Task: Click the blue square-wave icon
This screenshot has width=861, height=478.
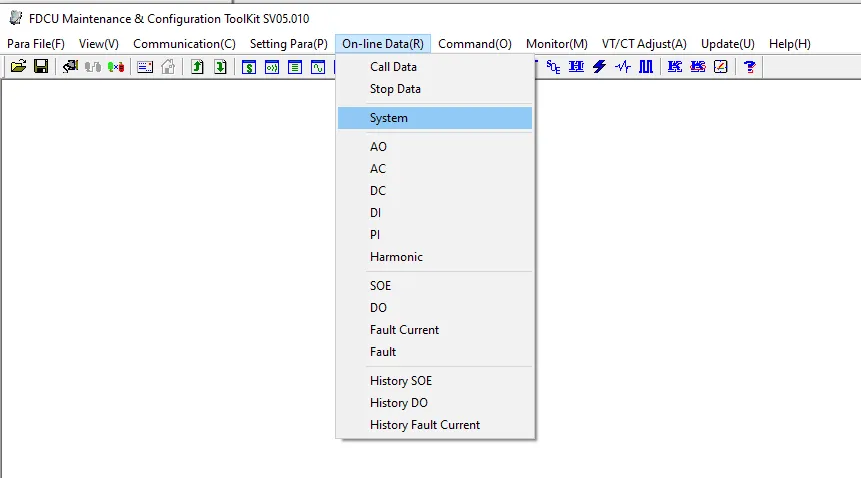Action: click(x=646, y=67)
